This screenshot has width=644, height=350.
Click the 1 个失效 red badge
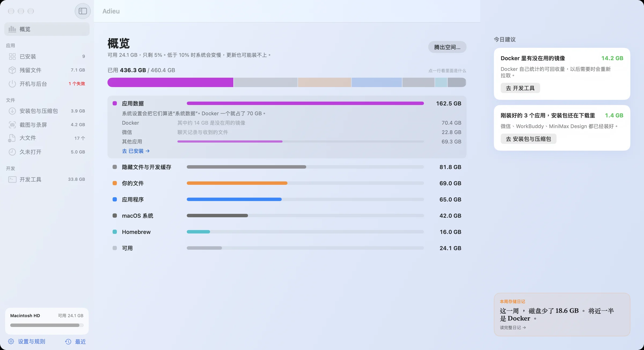point(77,84)
